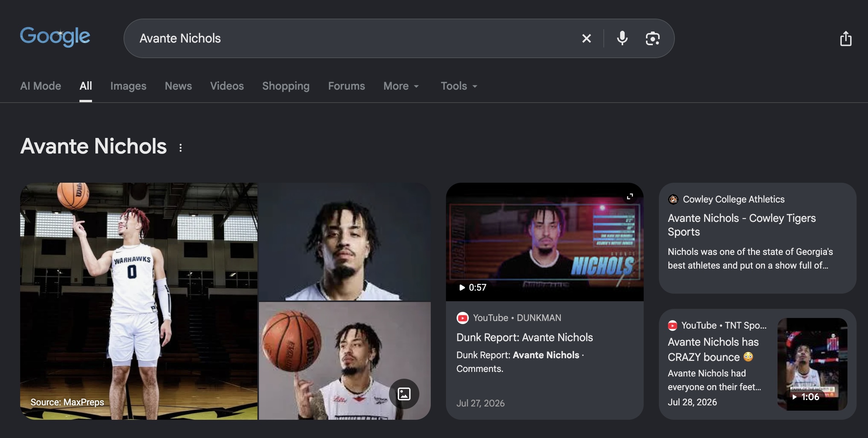Viewport: 868px width, 438px height.
Task: Click the Jul 28, 2026 date text
Action: click(692, 402)
